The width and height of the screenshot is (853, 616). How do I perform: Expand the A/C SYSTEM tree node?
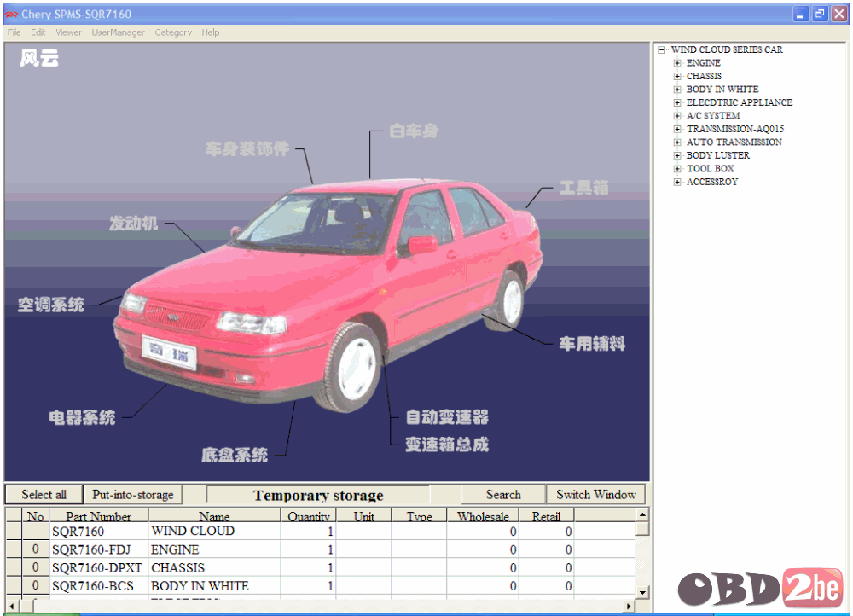click(x=677, y=116)
